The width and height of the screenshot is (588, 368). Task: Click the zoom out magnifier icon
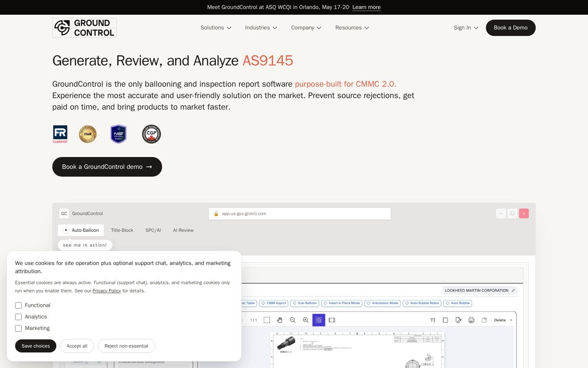point(293,320)
